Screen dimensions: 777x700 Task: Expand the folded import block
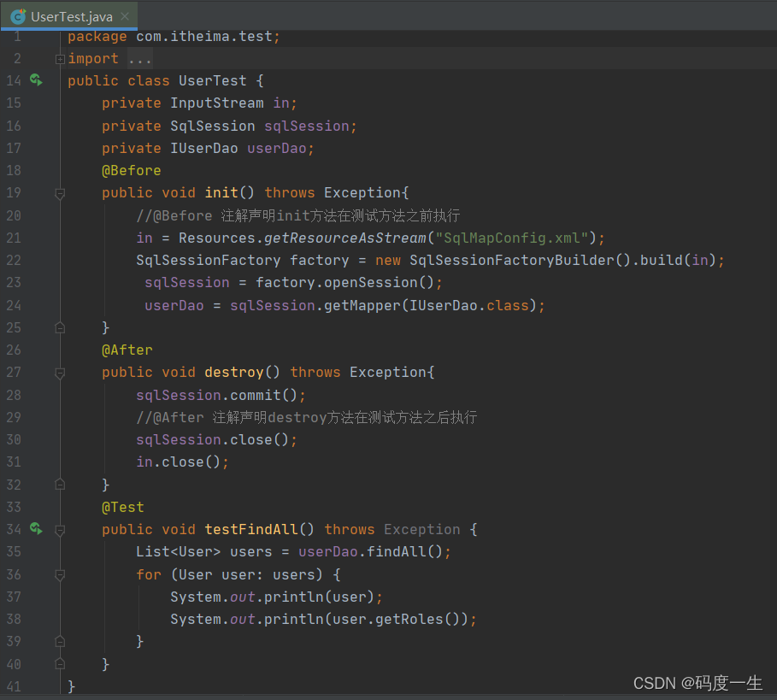pyautogui.click(x=60, y=60)
